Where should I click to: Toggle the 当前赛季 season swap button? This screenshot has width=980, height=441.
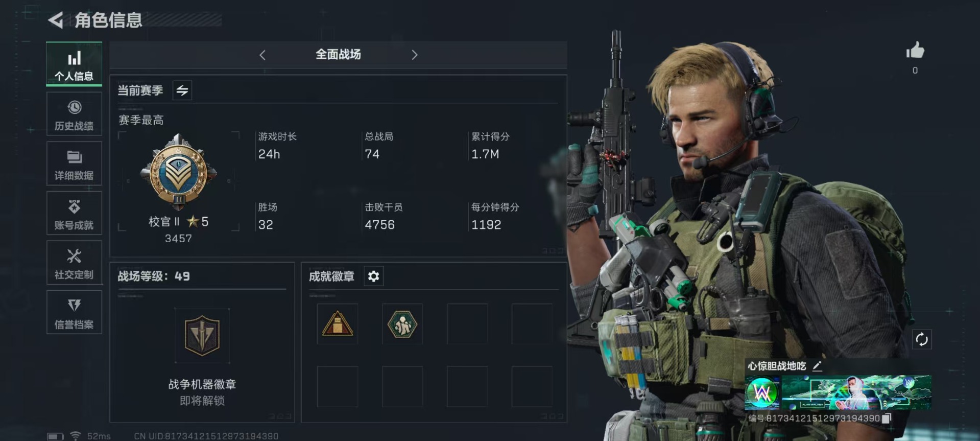click(x=182, y=90)
